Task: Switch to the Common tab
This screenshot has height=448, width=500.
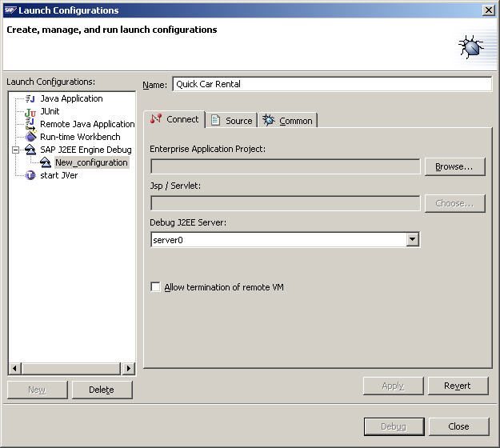Action: tap(288, 120)
